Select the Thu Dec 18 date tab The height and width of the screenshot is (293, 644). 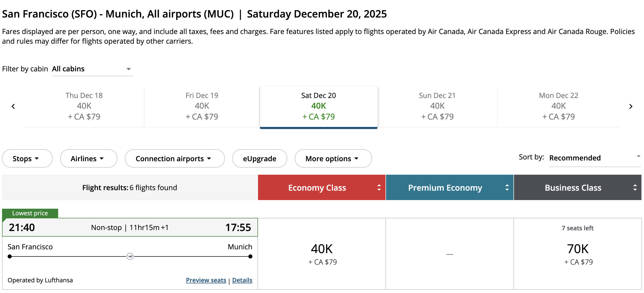[84, 106]
